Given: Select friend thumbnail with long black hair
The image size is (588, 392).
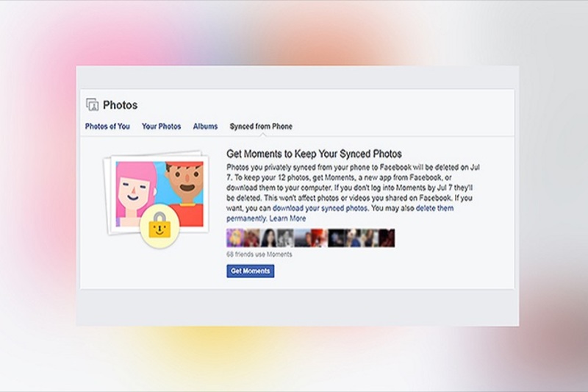Looking at the screenshot, I should tap(268, 238).
